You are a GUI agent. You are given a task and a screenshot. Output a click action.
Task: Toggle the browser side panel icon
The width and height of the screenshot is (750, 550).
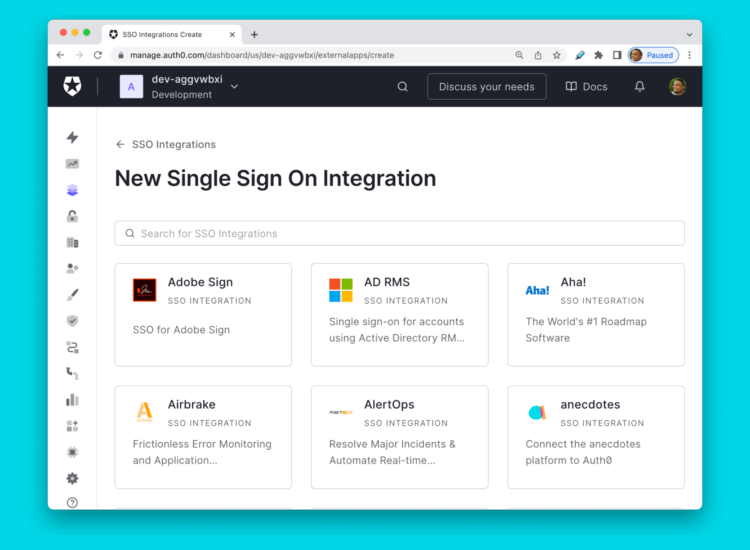click(x=617, y=55)
